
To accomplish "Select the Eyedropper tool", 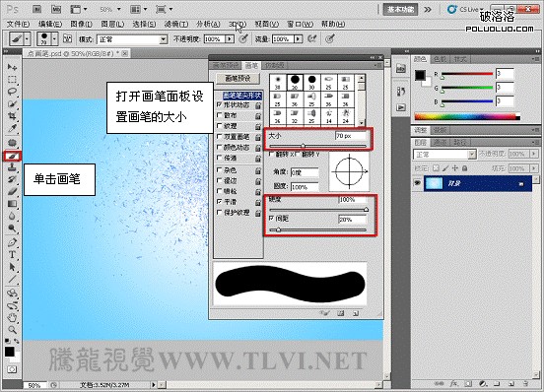I will click(12, 128).
